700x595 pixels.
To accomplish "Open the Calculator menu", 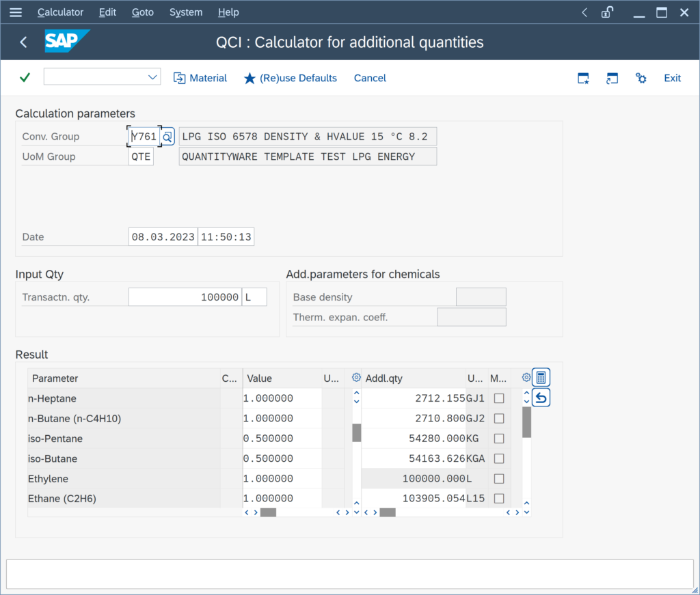I will tap(60, 12).
